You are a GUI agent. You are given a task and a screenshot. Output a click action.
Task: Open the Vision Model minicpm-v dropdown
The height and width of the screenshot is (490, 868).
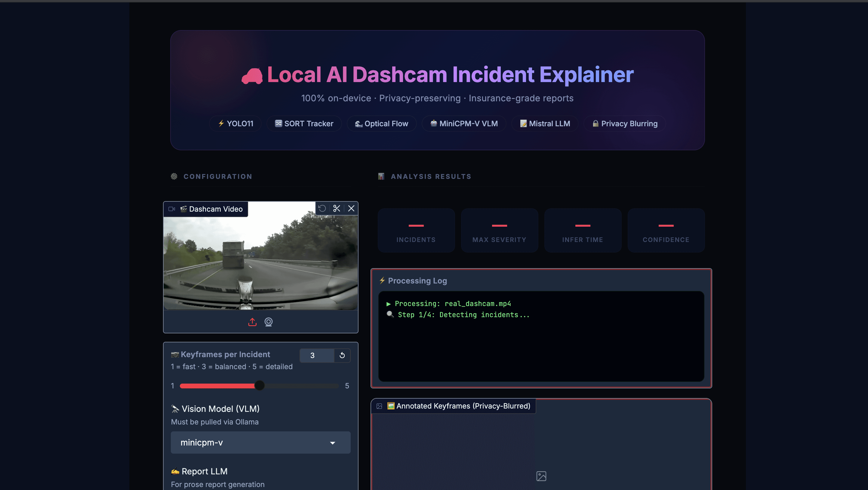(260, 442)
